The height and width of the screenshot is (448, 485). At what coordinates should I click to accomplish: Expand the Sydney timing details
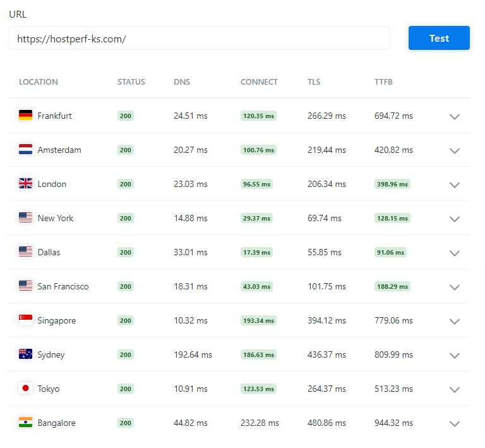point(455,356)
